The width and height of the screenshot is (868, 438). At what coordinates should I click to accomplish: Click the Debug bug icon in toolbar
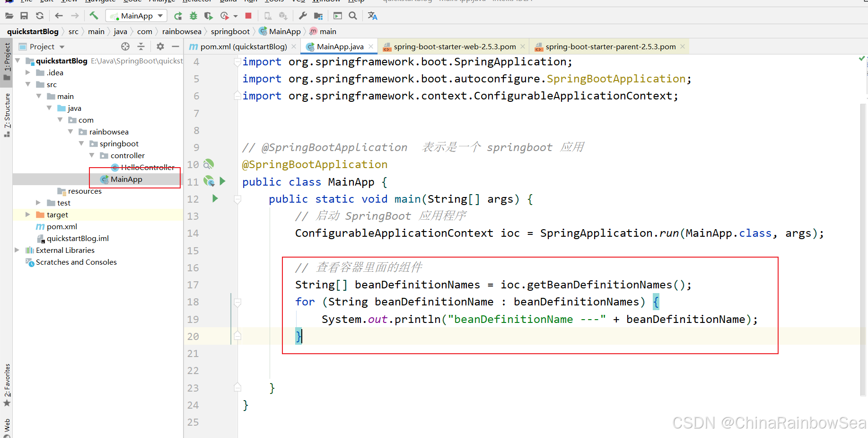pyautogui.click(x=193, y=16)
